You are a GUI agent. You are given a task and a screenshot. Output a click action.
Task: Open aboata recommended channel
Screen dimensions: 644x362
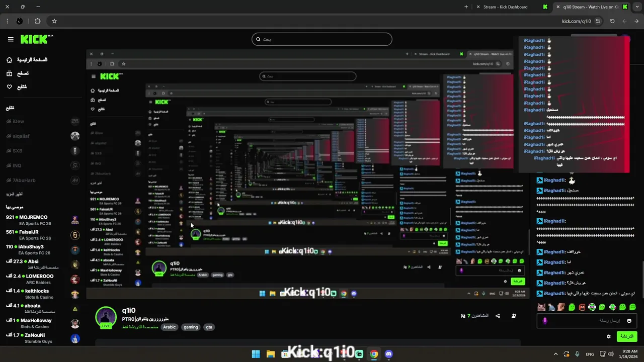pos(43,308)
